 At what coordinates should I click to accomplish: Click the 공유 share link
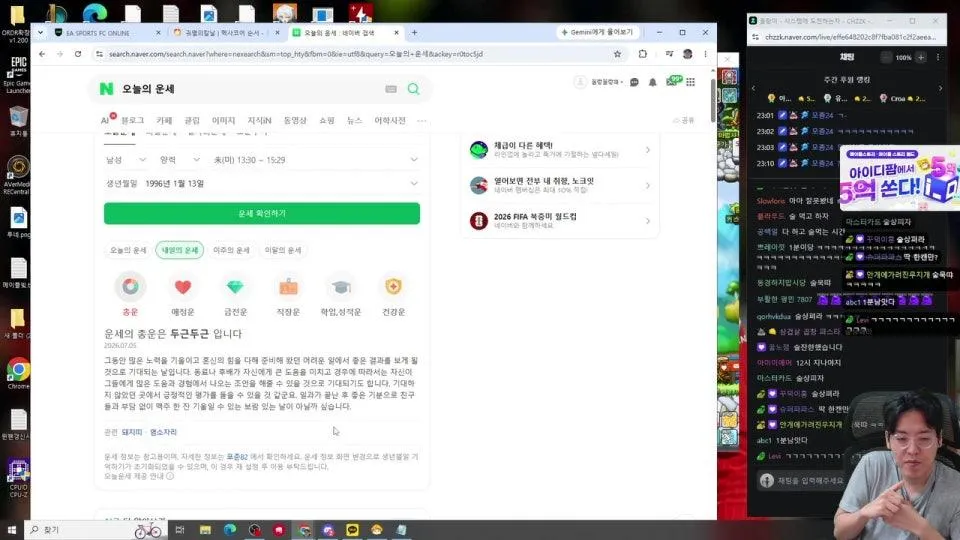pyautogui.click(x=684, y=121)
